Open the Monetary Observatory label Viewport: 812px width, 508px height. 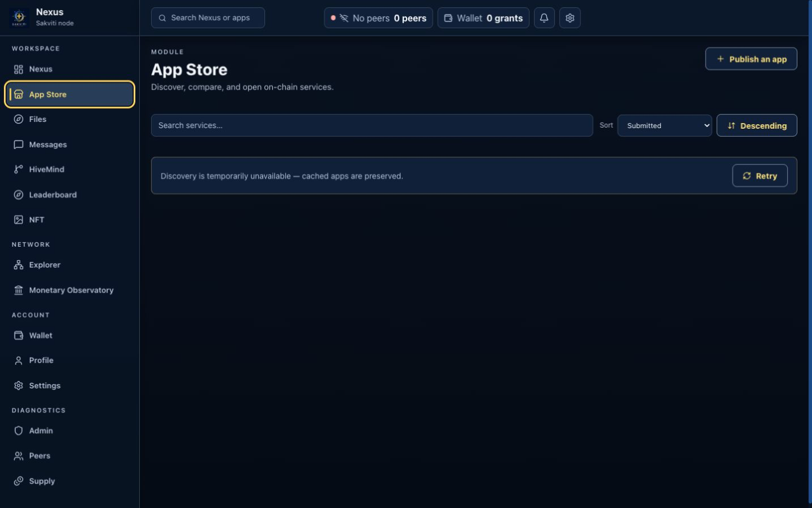[x=71, y=290]
